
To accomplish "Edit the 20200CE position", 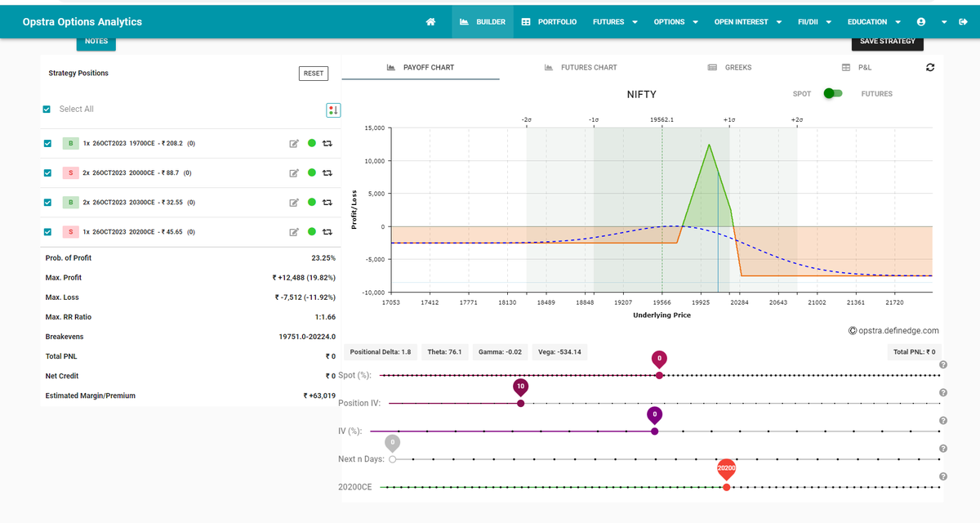I will 294,232.
